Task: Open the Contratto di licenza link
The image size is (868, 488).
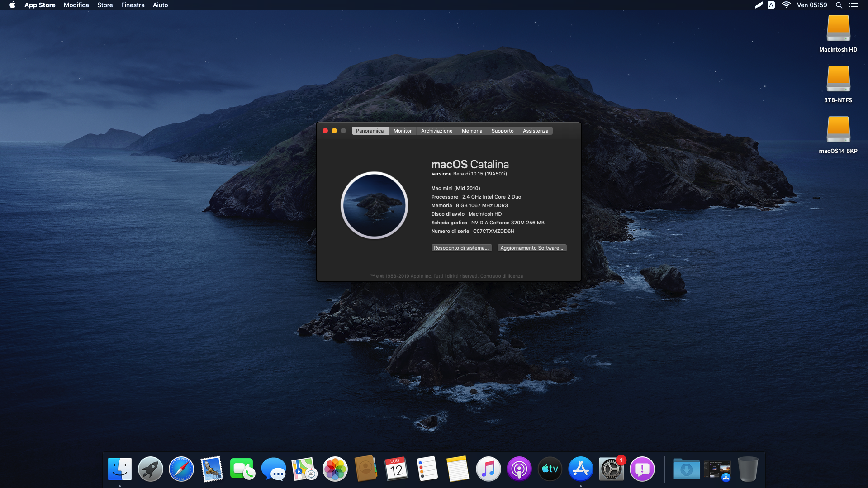Action: click(501, 276)
